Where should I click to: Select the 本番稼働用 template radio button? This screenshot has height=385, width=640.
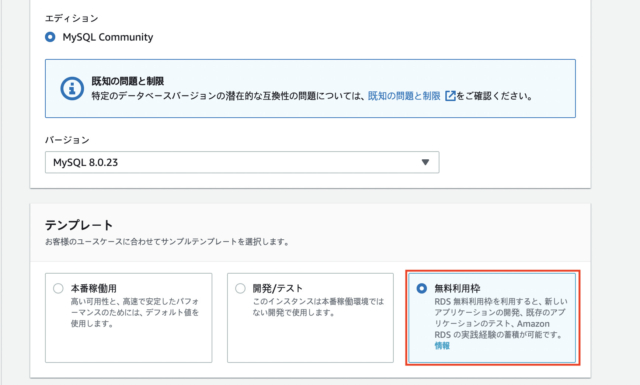tap(58, 288)
